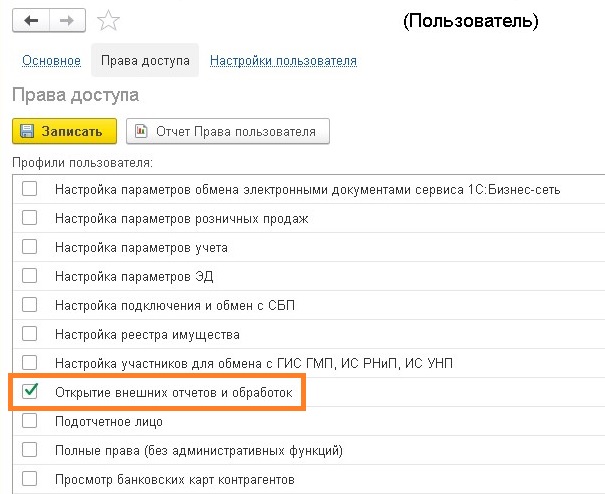Viewport: 605px width, 494px height.
Task: Tick Полные права (без административных функций)
Action: (30, 450)
